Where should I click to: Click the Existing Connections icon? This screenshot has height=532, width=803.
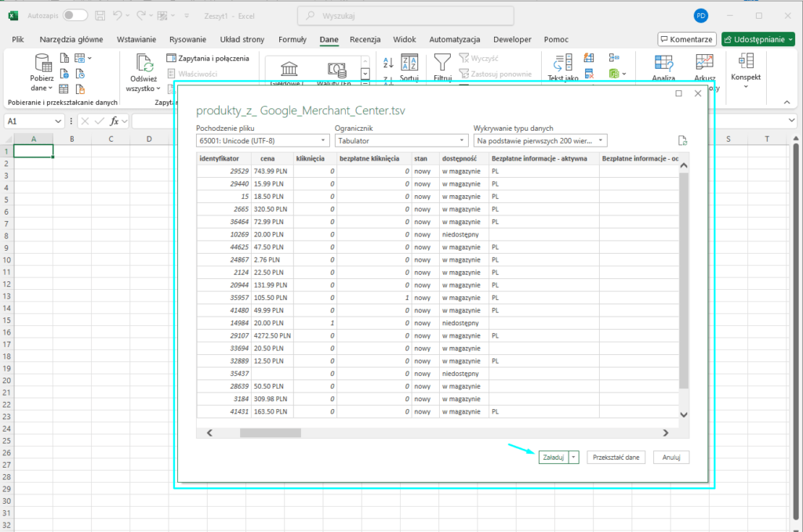click(80, 89)
